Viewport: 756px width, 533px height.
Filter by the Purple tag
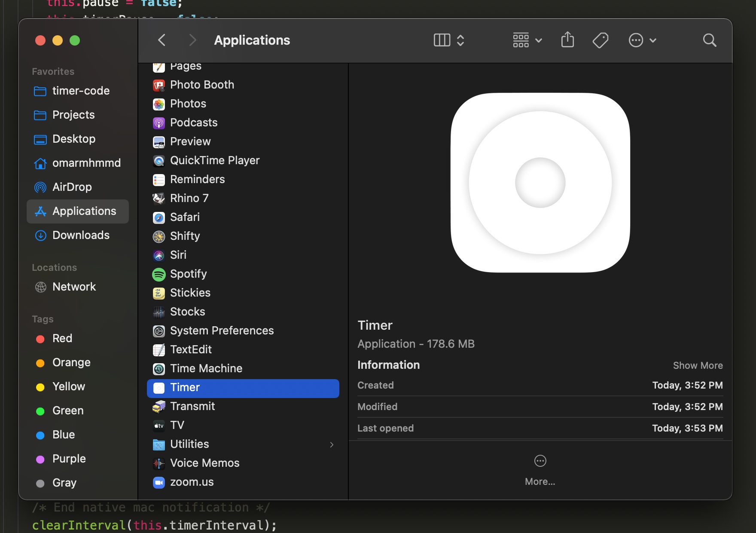pos(78,459)
